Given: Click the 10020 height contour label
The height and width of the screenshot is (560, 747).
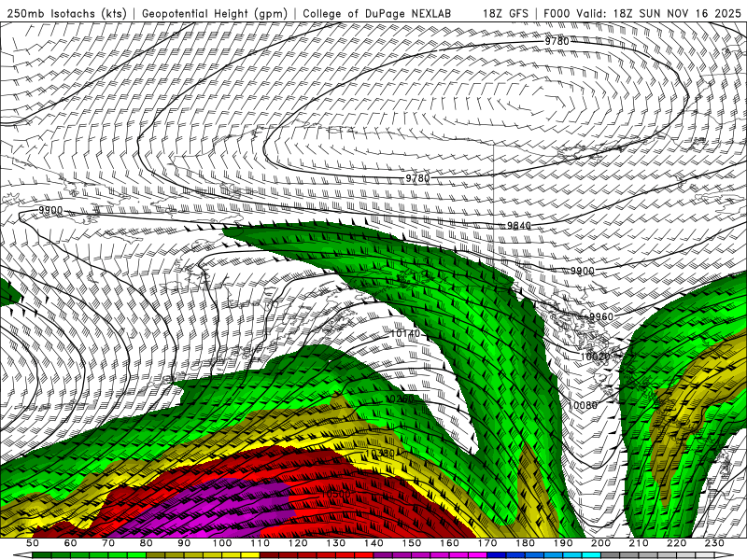Looking at the screenshot, I should click(x=595, y=357).
